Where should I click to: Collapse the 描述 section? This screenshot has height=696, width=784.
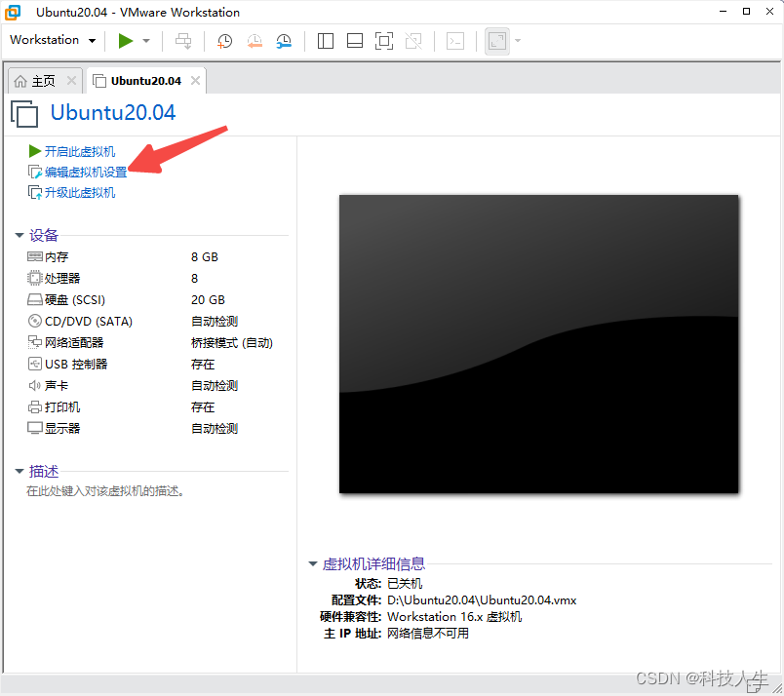tap(20, 471)
